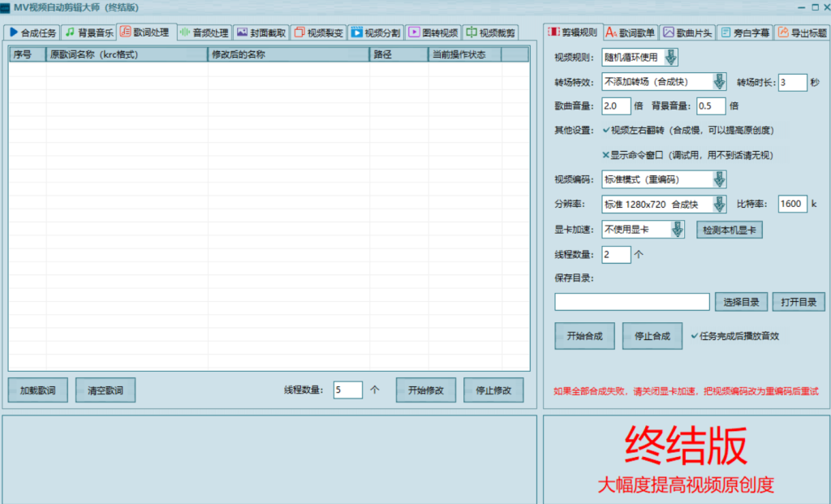Click the green crop icon on 视频裁剪 tab
The image size is (831, 504).
(x=471, y=33)
